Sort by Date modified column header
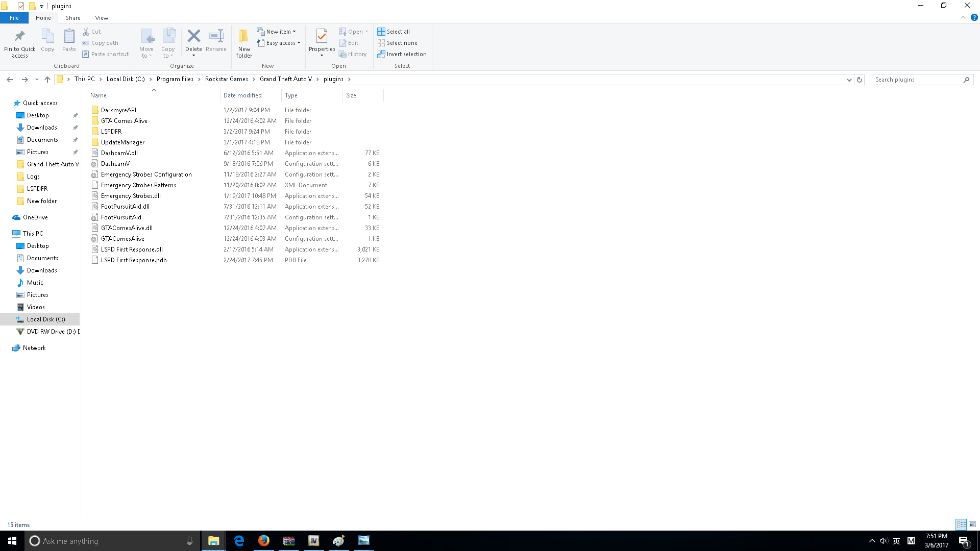 coord(242,95)
